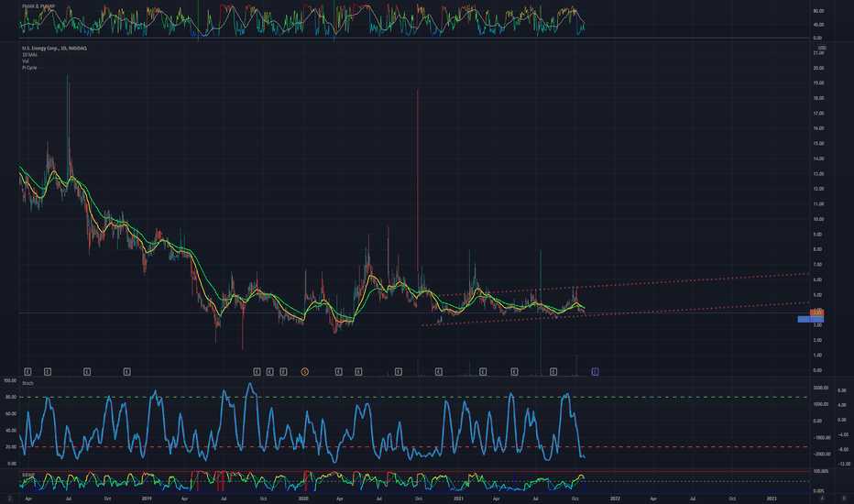Image resolution: width=854 pixels, height=504 pixels.
Task: Open the last gray earnings marker before Oct 2021
Action: 553,372
